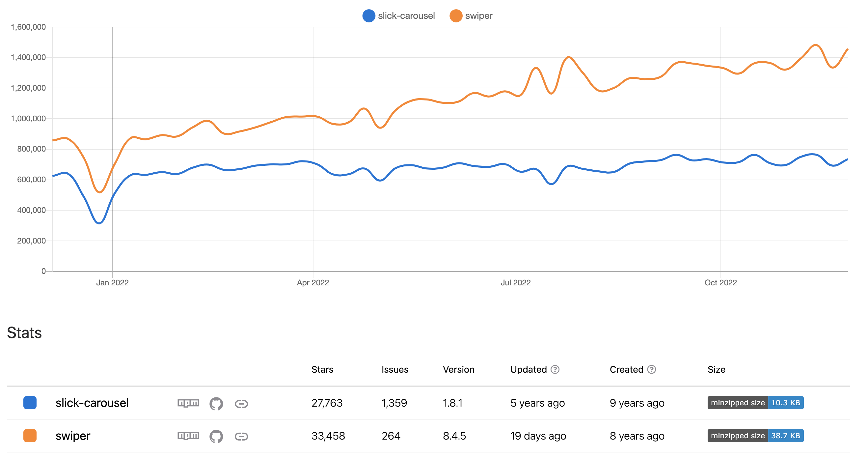Click the Jan 2022 axis marker
Screen dimensions: 868x460
[112, 283]
